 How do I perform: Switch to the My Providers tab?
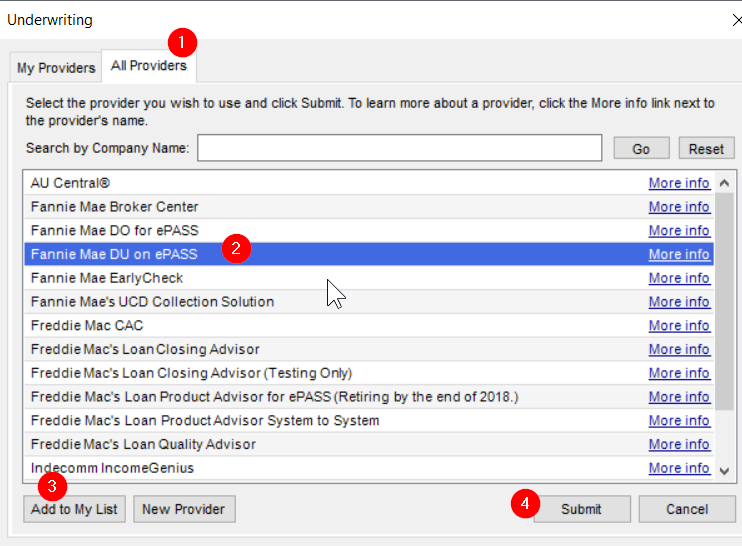coord(56,68)
